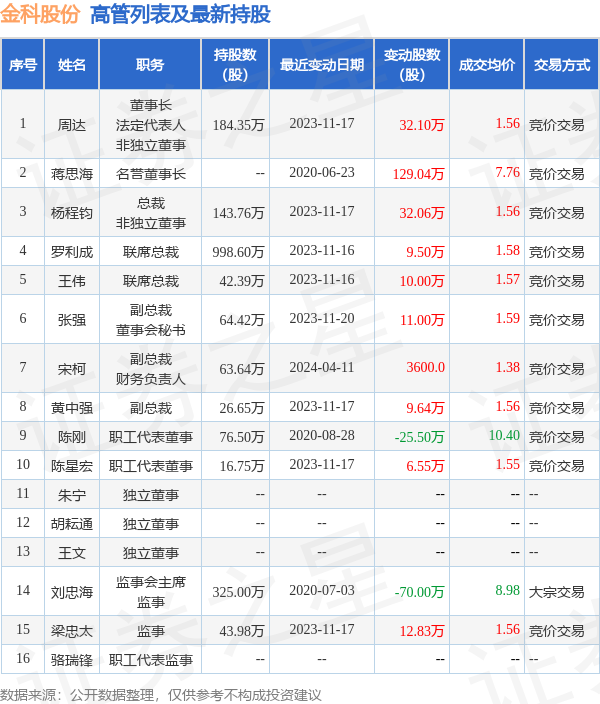Image resolution: width=600 pixels, height=704 pixels.
Task: Click the date 2020-07-03
Action: 322,590
